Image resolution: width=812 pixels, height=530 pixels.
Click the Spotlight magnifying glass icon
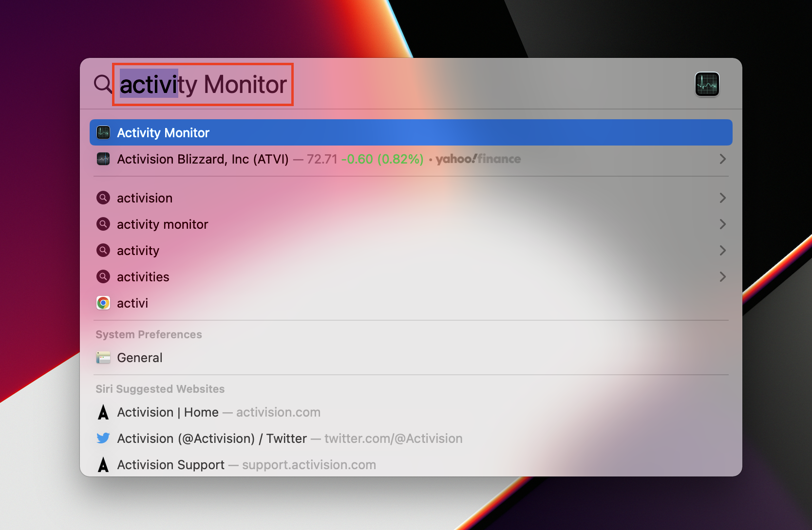point(103,84)
